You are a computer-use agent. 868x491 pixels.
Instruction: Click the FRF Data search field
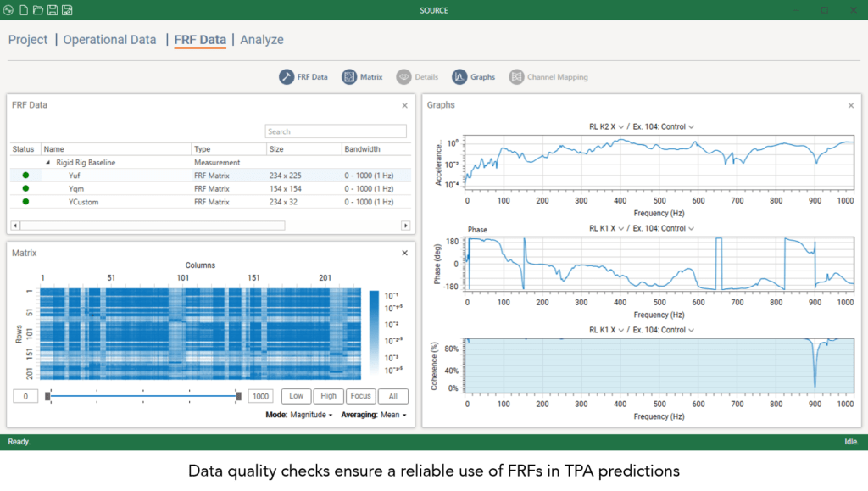pos(336,131)
